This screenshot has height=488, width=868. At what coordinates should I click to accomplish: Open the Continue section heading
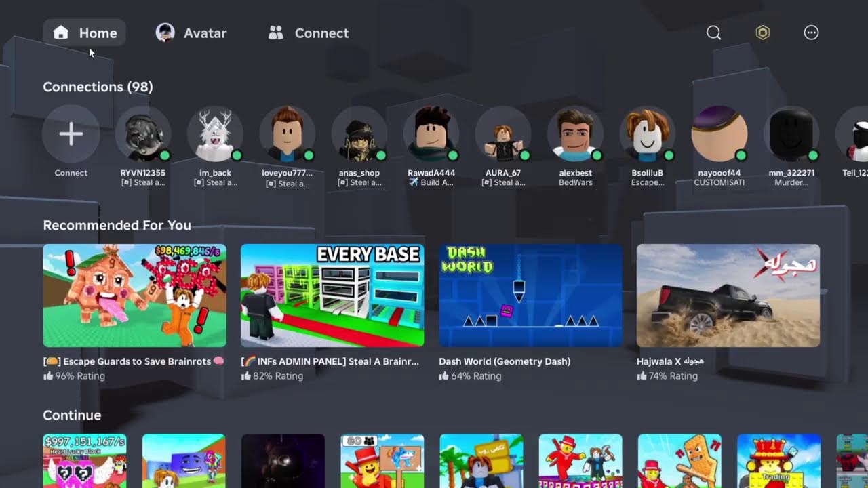click(72, 415)
